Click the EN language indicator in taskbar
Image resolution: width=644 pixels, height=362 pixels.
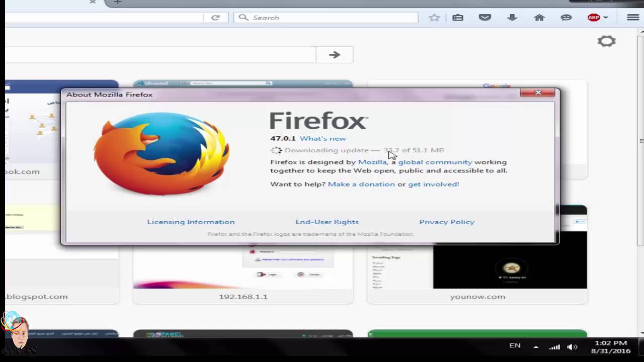(x=515, y=345)
